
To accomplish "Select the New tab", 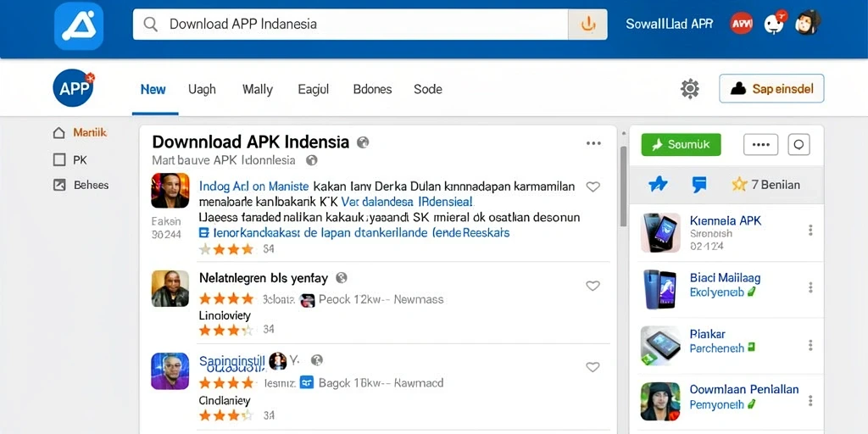I will (x=153, y=89).
